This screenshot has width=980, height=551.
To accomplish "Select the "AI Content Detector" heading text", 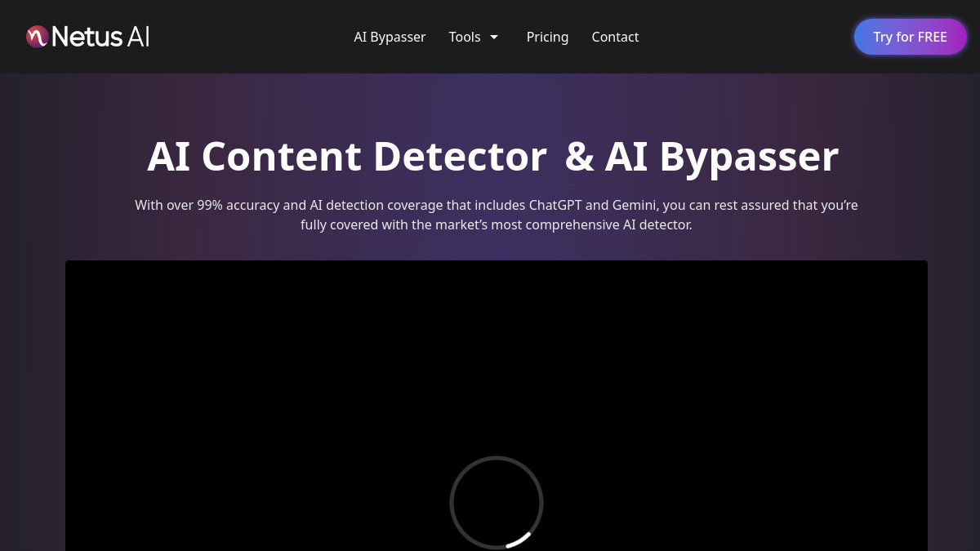I will 347,156.
